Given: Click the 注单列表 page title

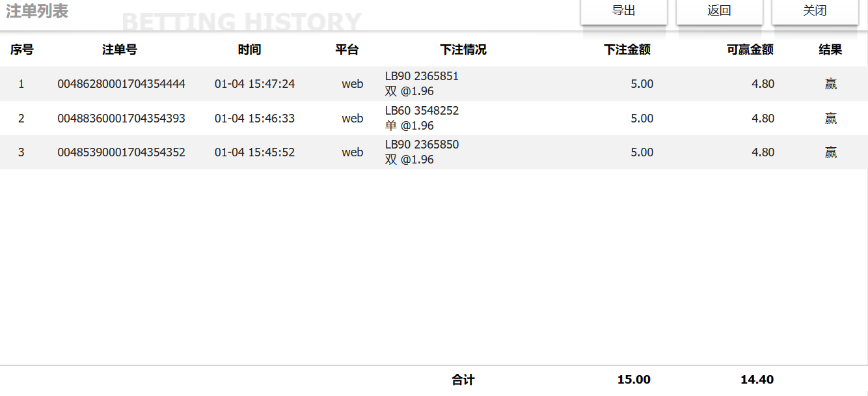Looking at the screenshot, I should click(37, 11).
